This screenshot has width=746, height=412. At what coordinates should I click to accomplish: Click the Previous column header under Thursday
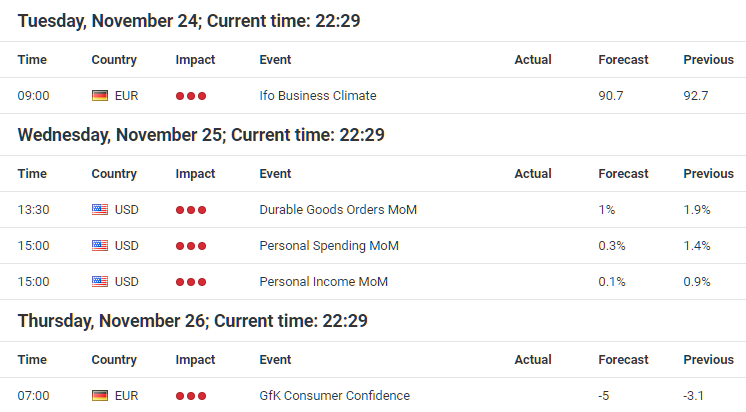coord(708,360)
